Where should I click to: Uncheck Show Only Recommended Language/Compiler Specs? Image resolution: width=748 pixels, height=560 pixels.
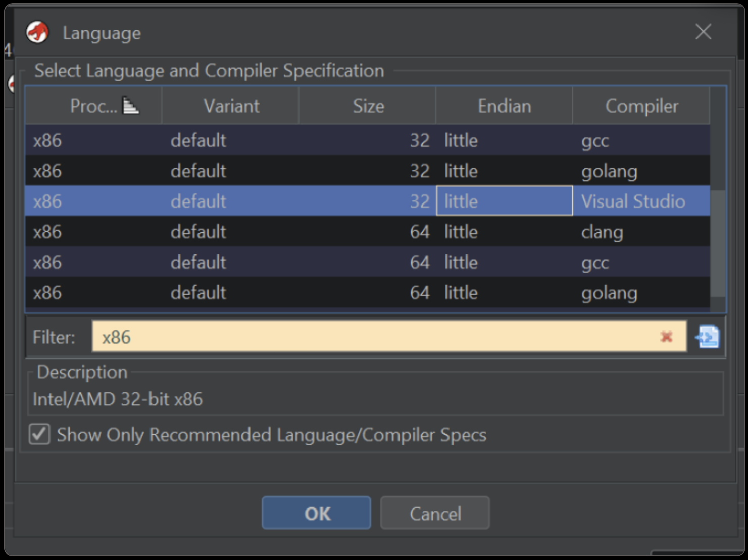(x=39, y=434)
